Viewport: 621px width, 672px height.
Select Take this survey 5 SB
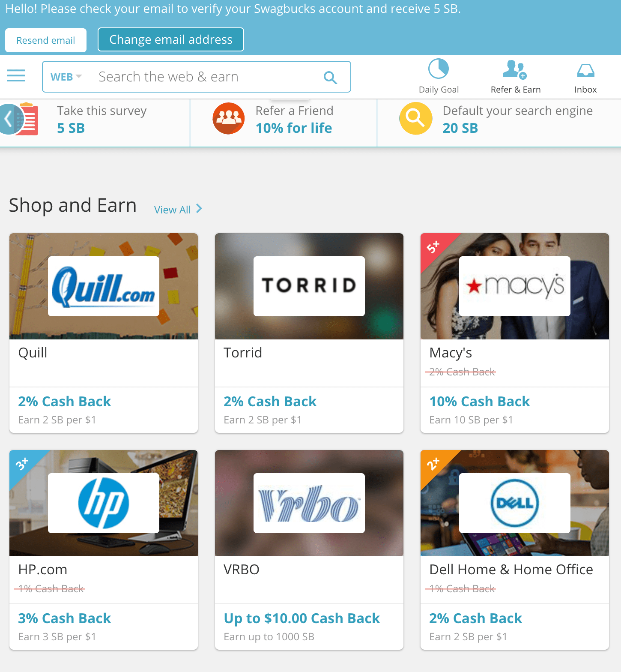(x=102, y=119)
